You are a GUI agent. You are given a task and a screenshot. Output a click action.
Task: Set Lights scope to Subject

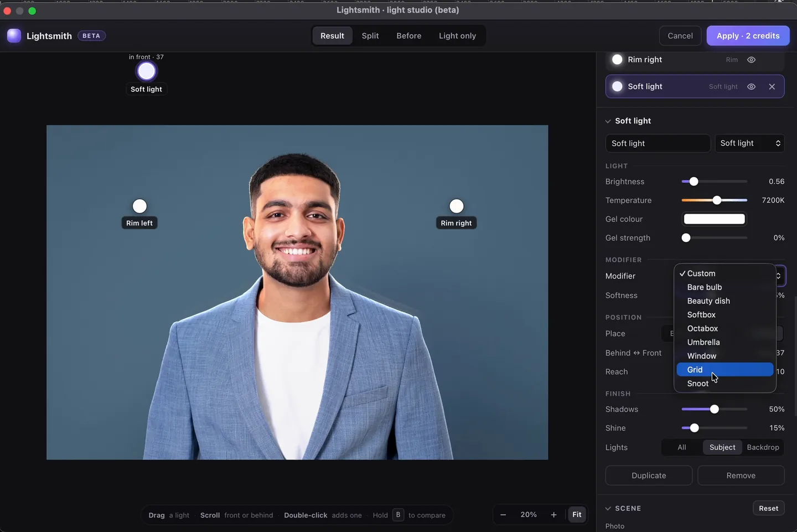722,447
